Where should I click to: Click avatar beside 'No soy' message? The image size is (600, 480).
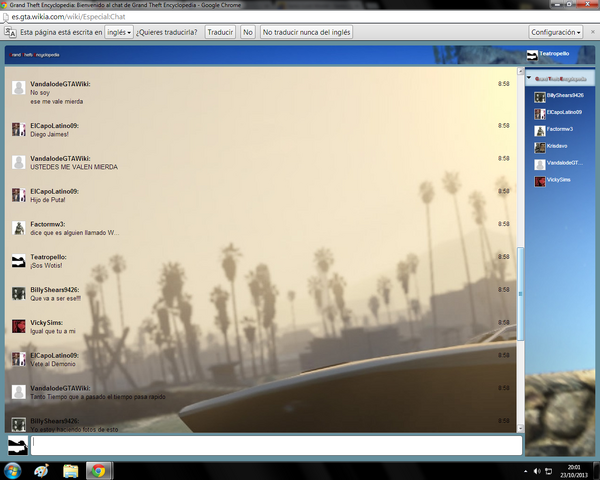pos(19,88)
